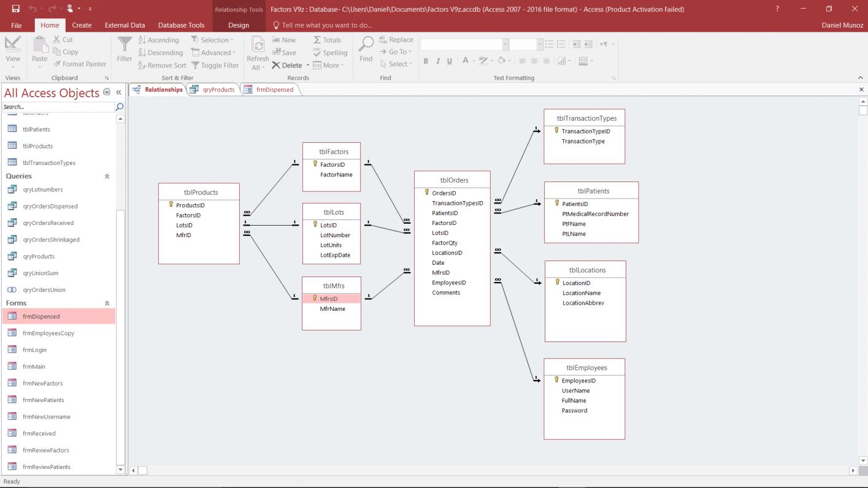This screenshot has width=868, height=488.
Task: Open the qryOrdersUnion query in the navigation pane
Action: pos(44,290)
